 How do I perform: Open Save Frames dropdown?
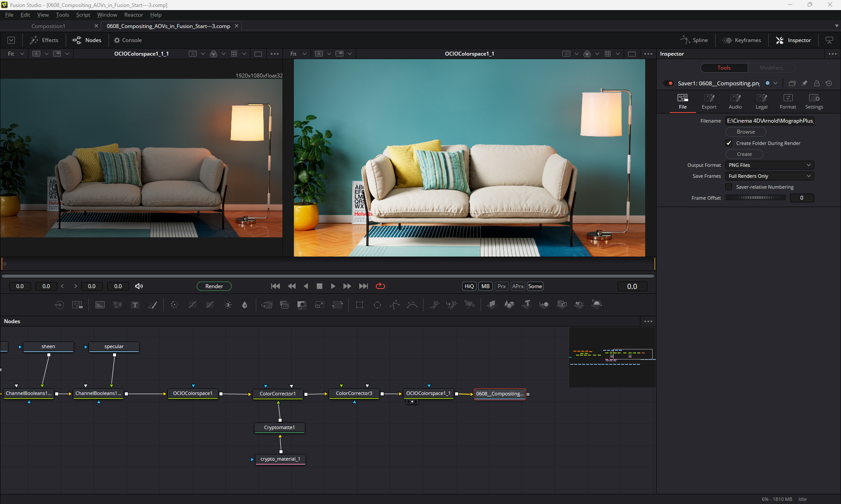770,176
